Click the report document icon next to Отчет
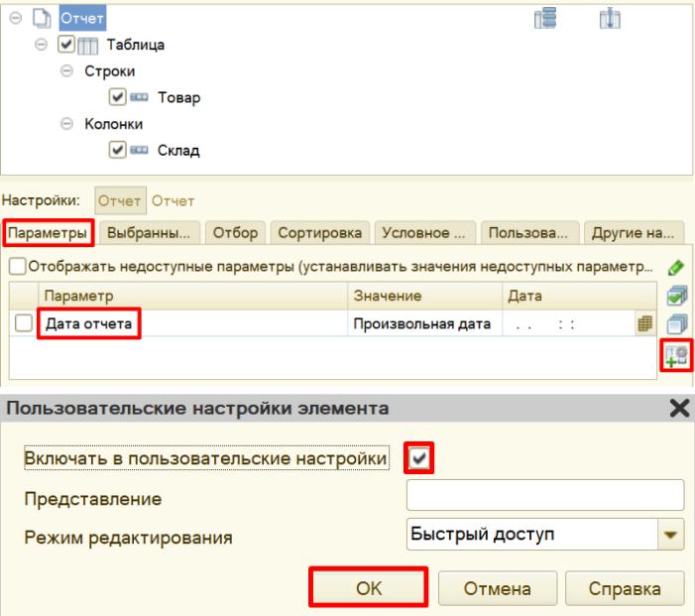The image size is (695, 616). [x=42, y=18]
